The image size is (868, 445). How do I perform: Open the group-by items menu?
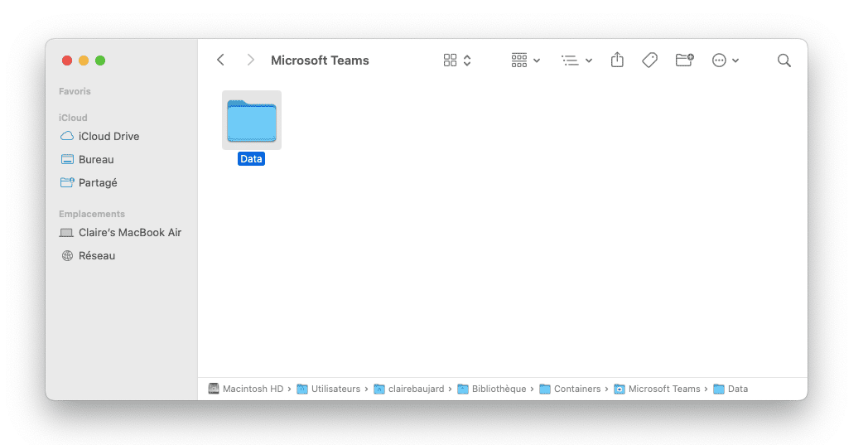[x=525, y=60]
